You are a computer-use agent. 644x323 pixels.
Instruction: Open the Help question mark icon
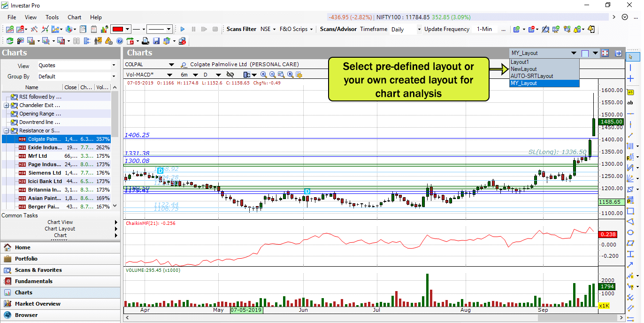click(120, 41)
